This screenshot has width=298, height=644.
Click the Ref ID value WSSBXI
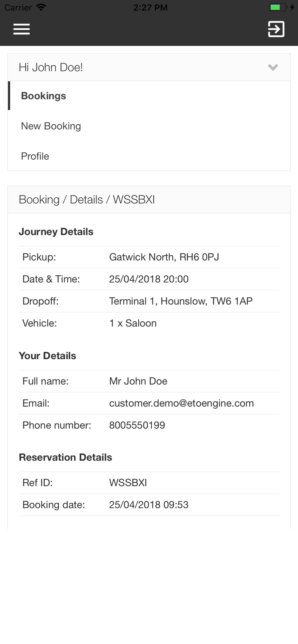coord(128,483)
